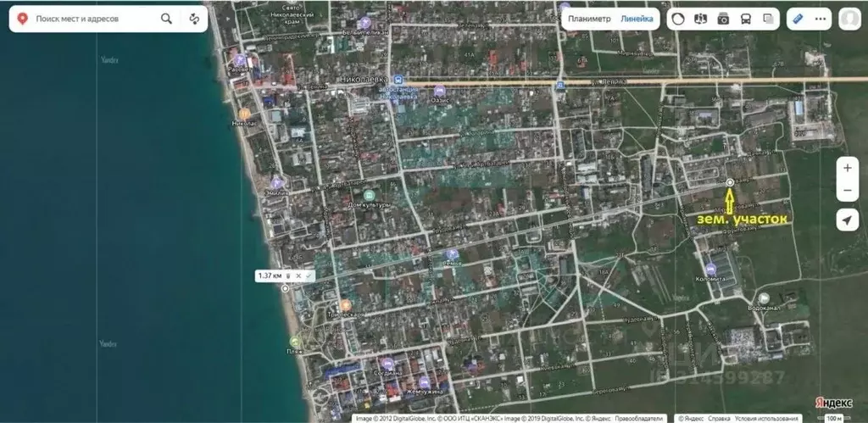Click the red Yandex Maps pin logo

pos(22,19)
